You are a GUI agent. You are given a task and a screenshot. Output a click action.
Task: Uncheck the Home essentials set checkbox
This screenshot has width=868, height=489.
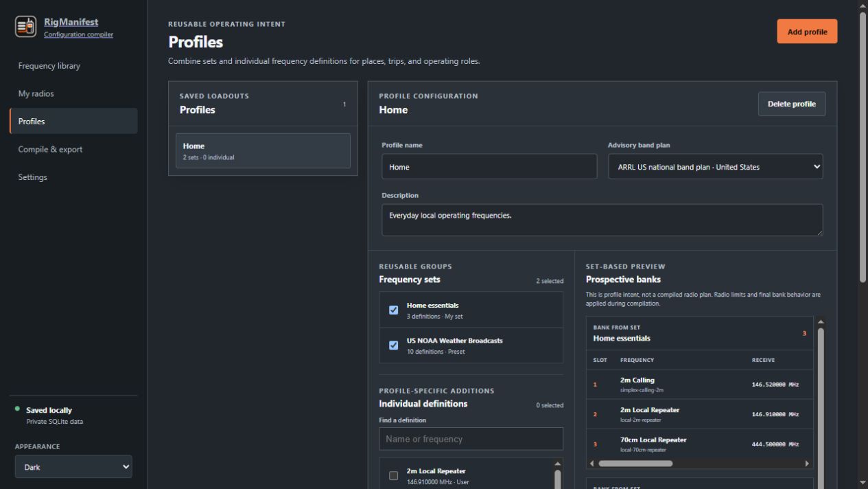pos(394,310)
